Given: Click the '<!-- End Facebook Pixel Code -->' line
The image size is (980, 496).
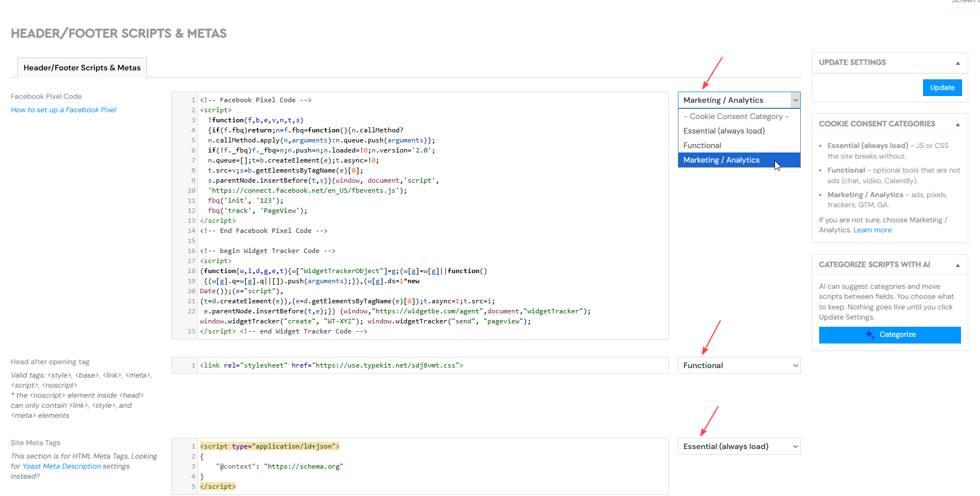Looking at the screenshot, I should tap(264, 231).
